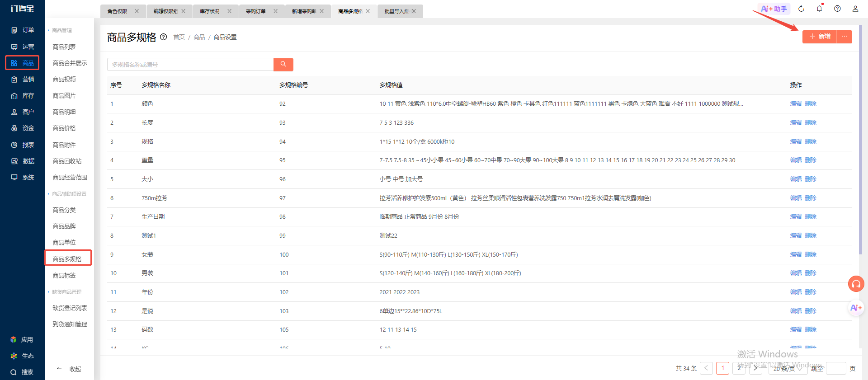Click 编辑 for the 颜色 row

(x=796, y=103)
